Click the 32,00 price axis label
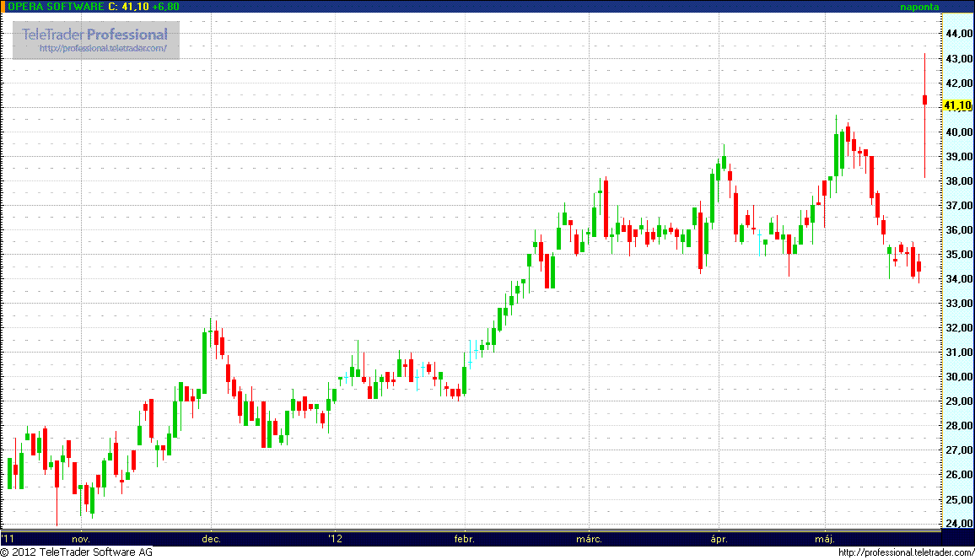This screenshot has width=975, height=560. (x=959, y=327)
